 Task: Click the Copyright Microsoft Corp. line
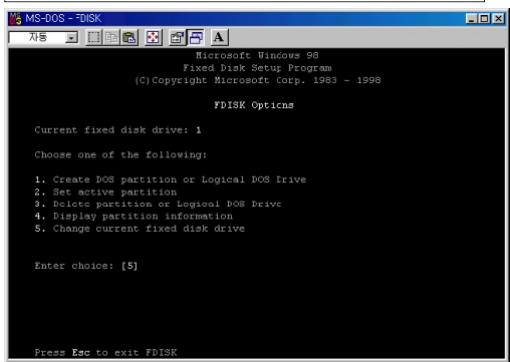click(x=258, y=80)
